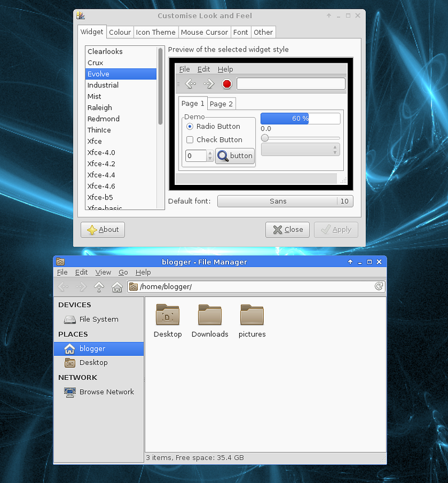Roll up the File Manager window with the arrow button

[x=350, y=262]
